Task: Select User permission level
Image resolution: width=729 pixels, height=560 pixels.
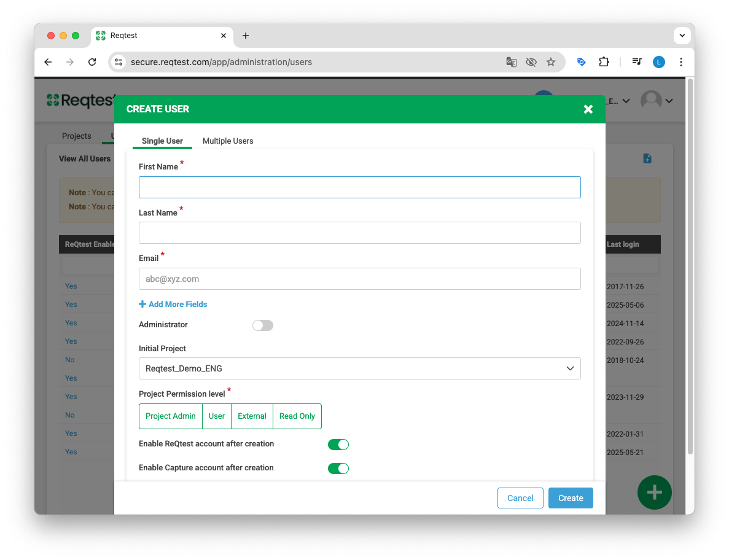Action: (x=217, y=416)
